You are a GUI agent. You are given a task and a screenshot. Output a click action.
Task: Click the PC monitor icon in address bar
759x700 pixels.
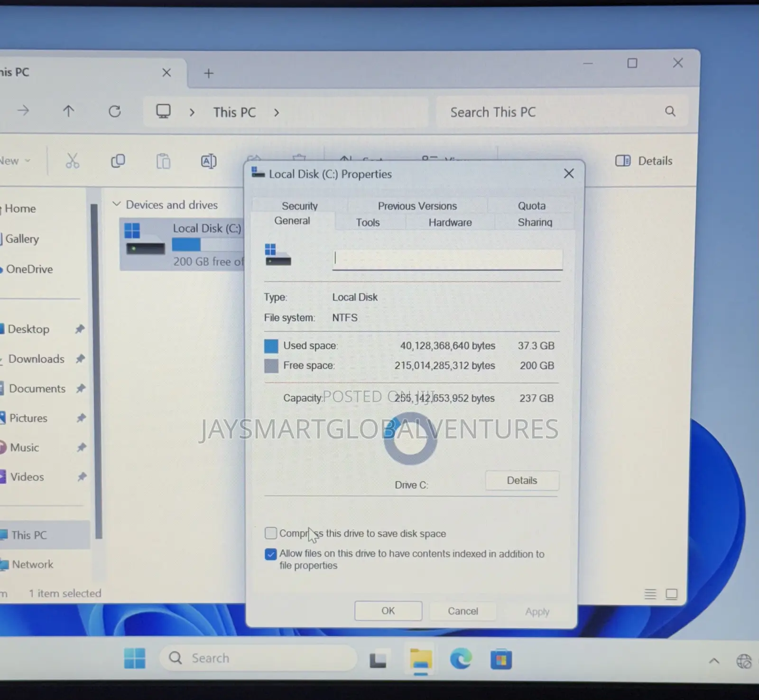point(164,112)
